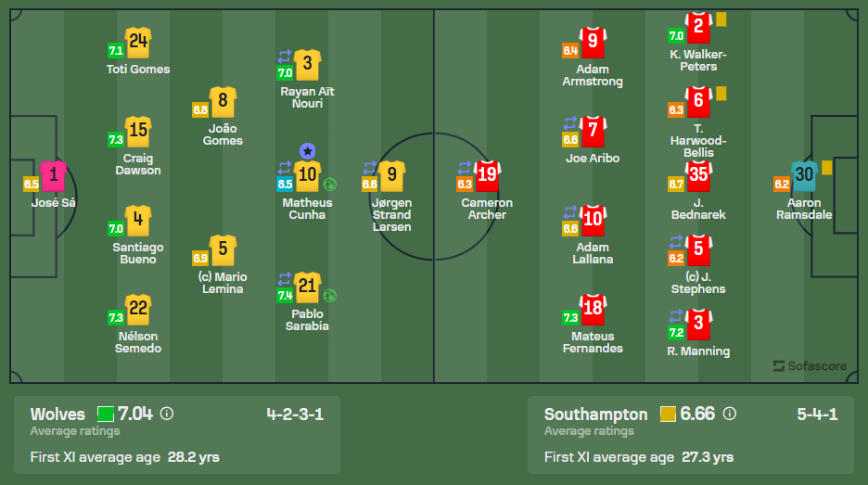The height and width of the screenshot is (485, 868).
Task: Click the Wolves average rating info icon
Action: [167, 415]
